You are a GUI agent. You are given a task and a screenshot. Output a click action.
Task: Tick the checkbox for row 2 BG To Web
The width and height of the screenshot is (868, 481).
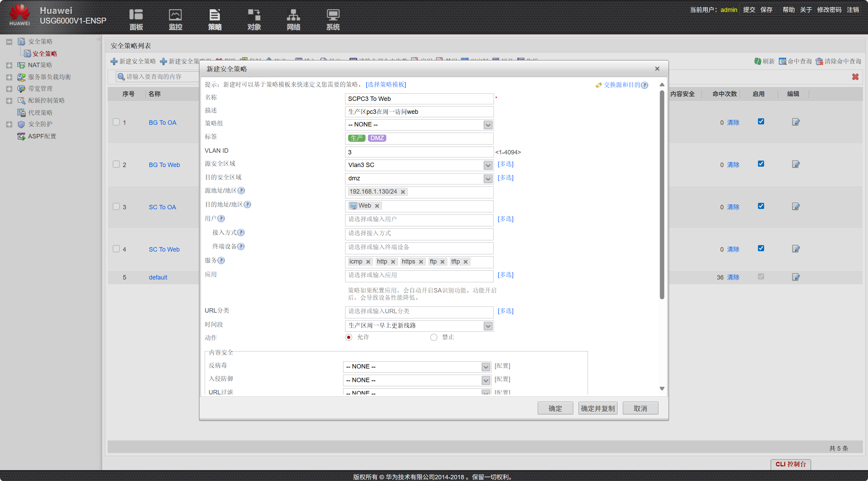(x=116, y=164)
